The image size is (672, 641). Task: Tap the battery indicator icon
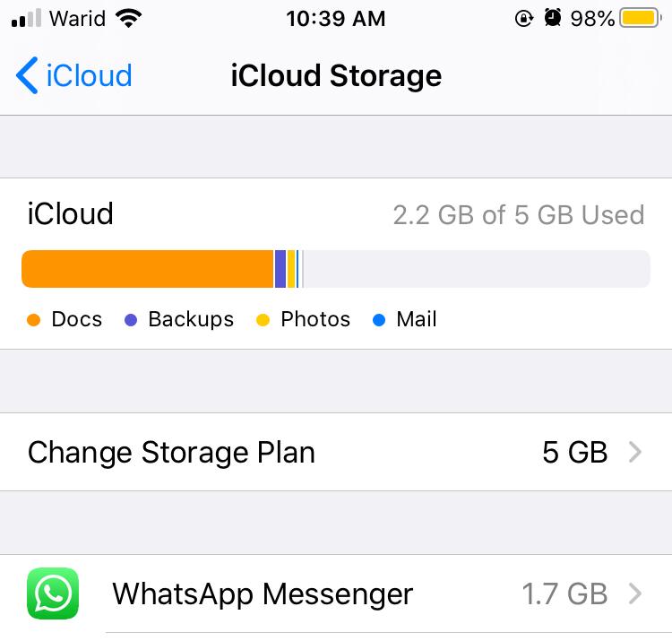pos(641,19)
